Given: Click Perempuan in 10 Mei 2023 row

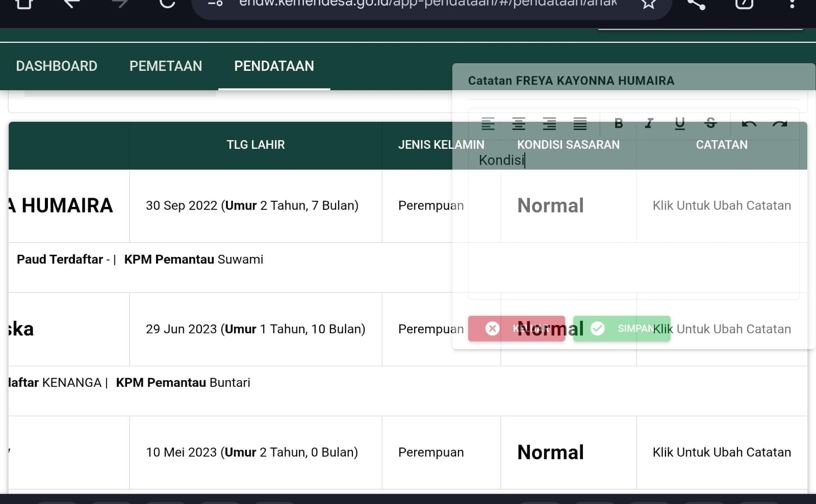Looking at the screenshot, I should pyautogui.click(x=431, y=452).
